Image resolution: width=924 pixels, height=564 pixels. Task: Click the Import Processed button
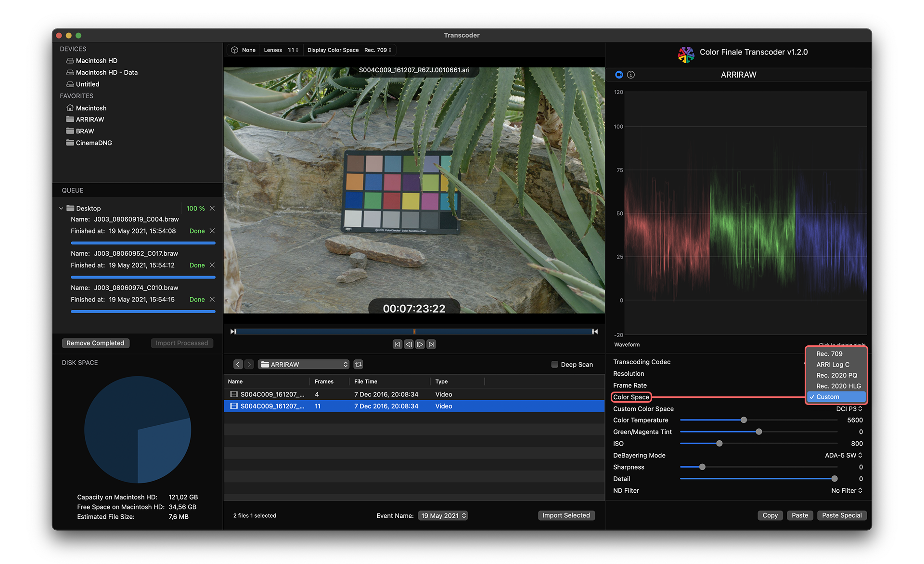tap(182, 343)
